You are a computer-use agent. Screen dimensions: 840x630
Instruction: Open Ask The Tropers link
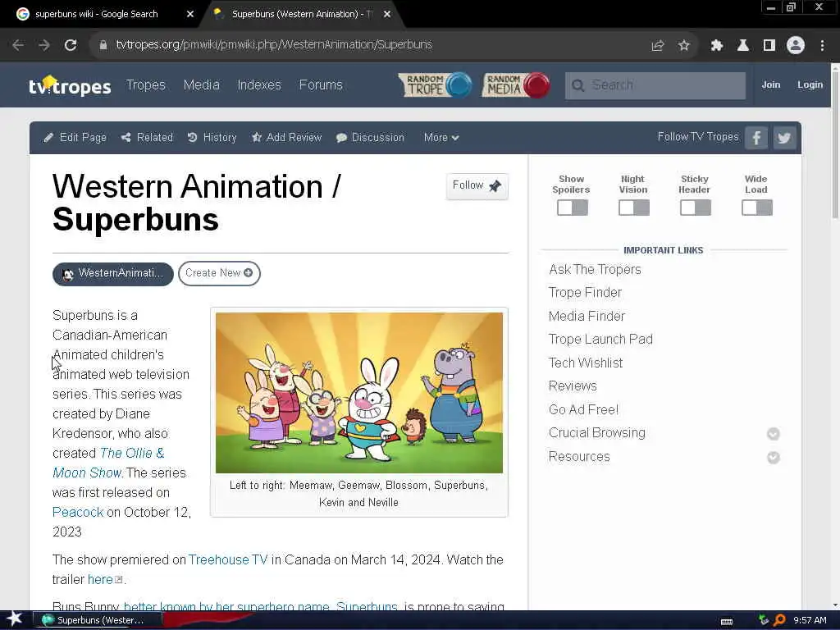pyautogui.click(x=595, y=269)
